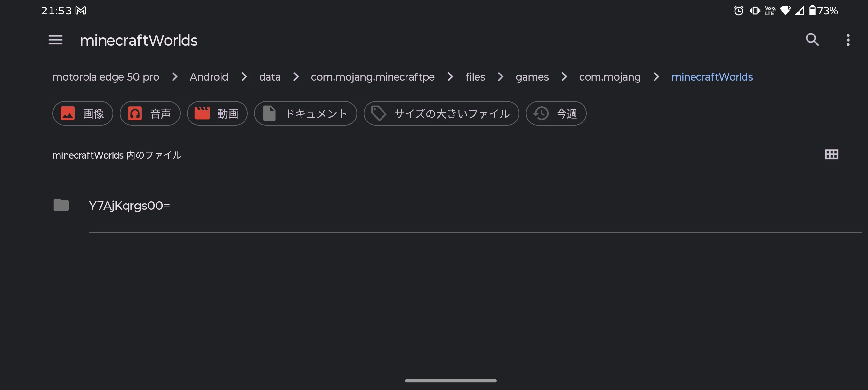Filter by 今週 this week chip
Screen dimensions: 868x390
[x=556, y=113]
